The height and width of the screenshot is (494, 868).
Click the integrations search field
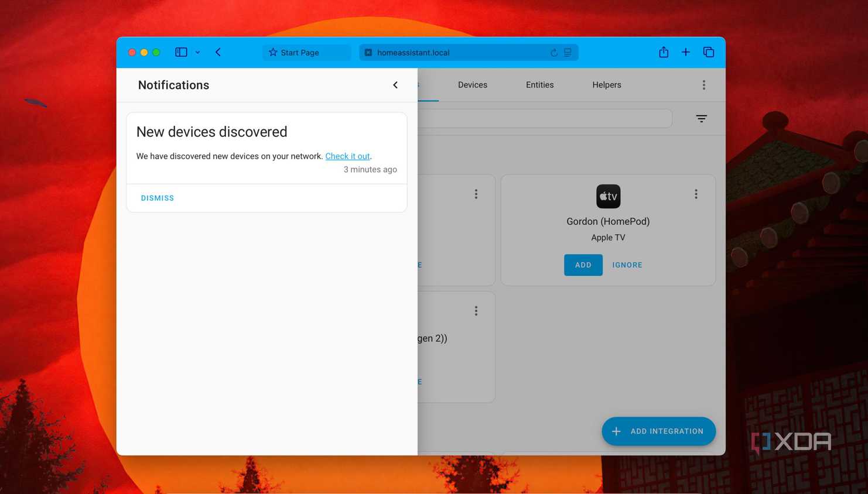point(545,118)
